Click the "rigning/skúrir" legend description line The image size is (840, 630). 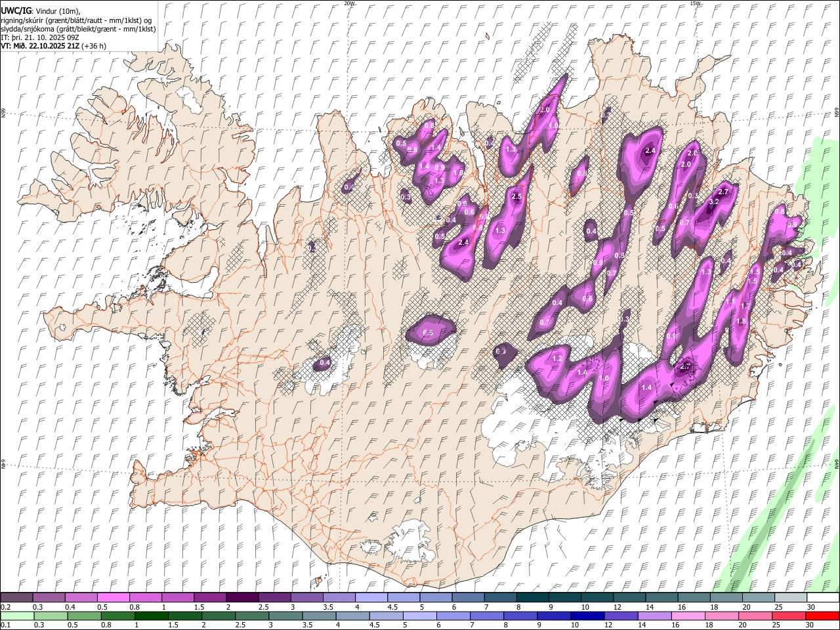(76, 20)
